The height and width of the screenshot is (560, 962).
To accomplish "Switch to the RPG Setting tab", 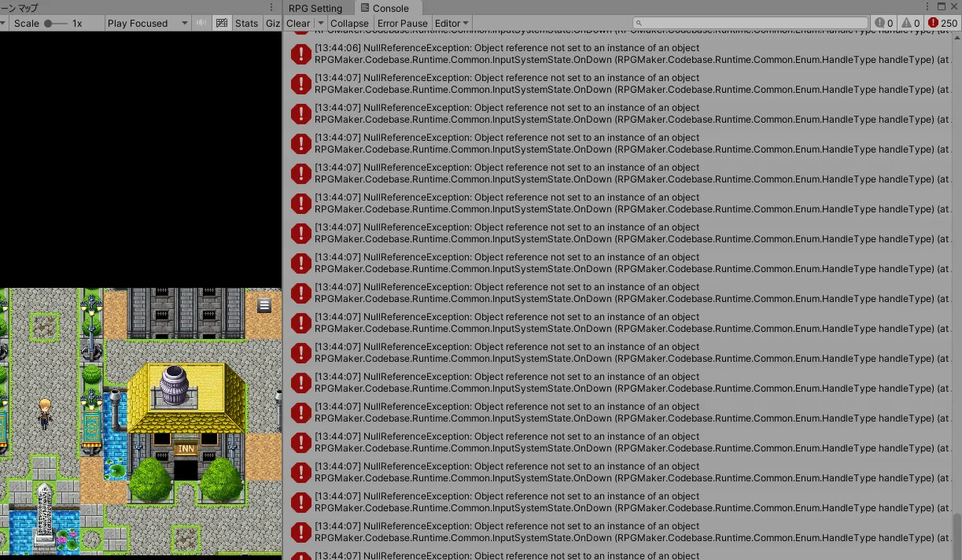I will 315,8.
